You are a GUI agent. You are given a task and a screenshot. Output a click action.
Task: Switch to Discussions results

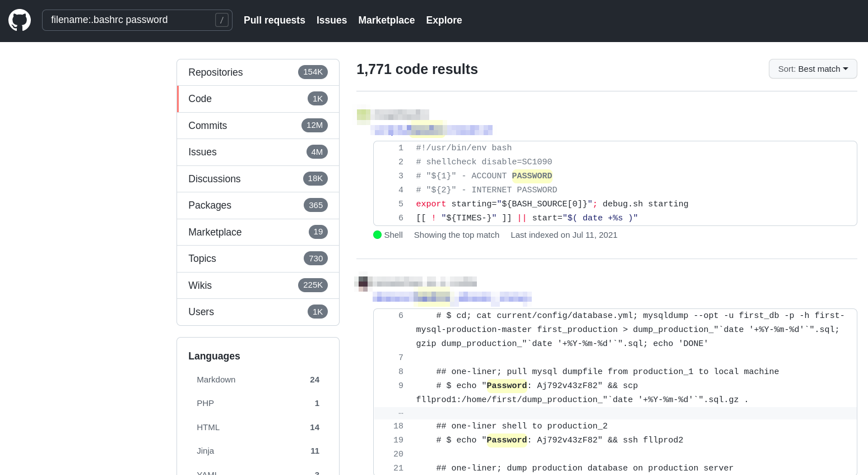258,179
